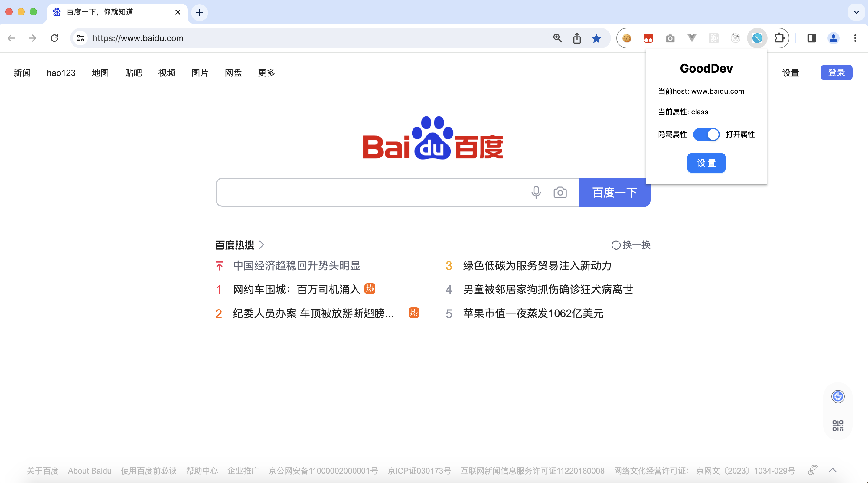
Task: Open the grey circular target extension
Action: pyautogui.click(x=736, y=38)
